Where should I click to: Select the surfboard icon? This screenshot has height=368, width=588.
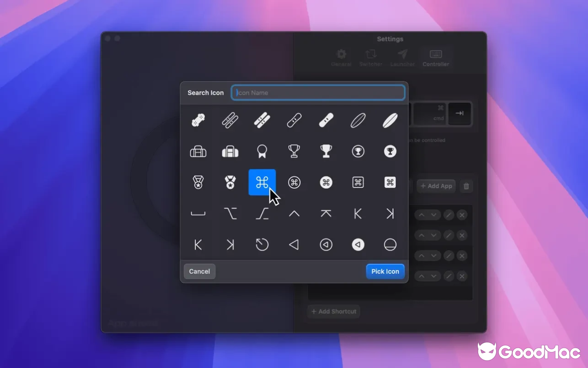pyautogui.click(x=358, y=120)
